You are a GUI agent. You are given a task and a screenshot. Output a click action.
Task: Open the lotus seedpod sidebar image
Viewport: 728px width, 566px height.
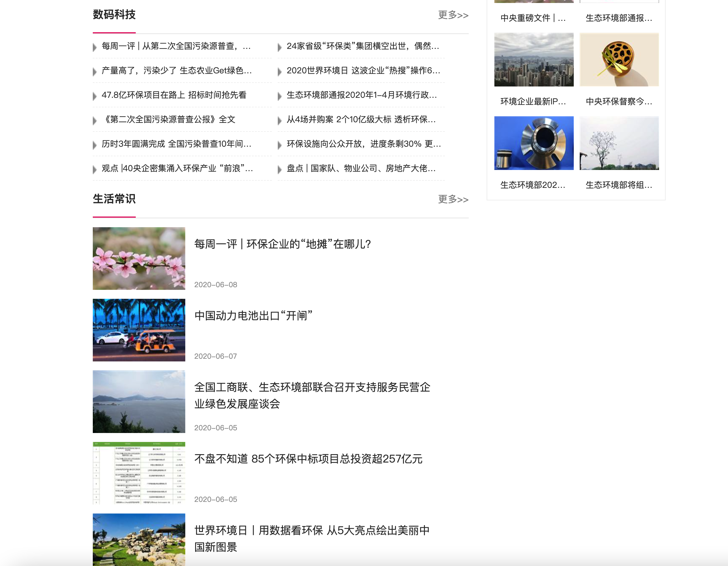click(619, 60)
